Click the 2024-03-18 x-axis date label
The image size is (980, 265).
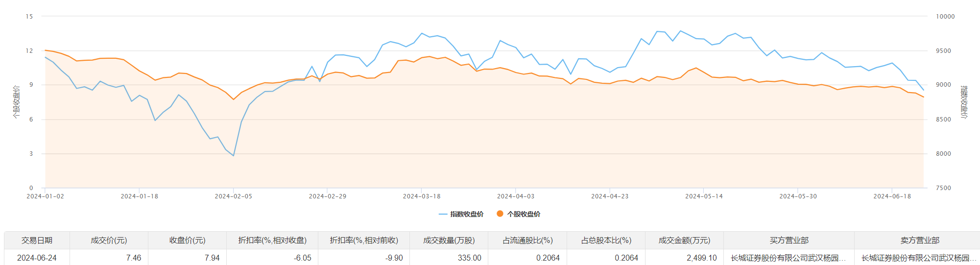point(421,196)
